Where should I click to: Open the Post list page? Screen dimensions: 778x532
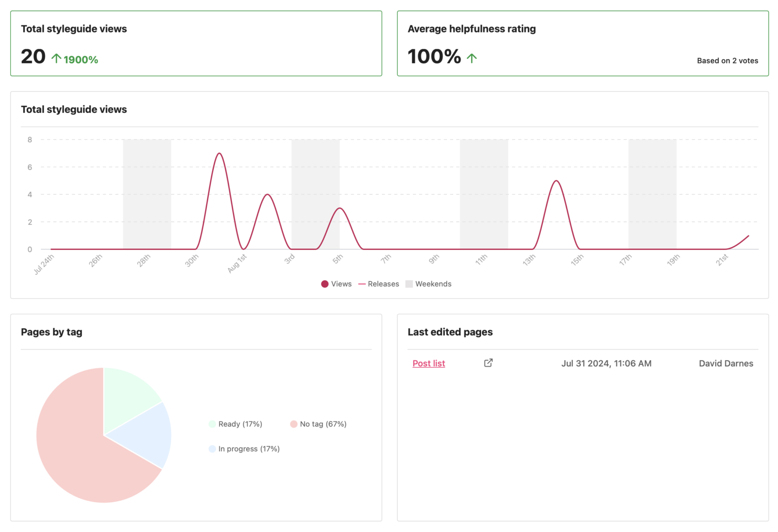[429, 363]
